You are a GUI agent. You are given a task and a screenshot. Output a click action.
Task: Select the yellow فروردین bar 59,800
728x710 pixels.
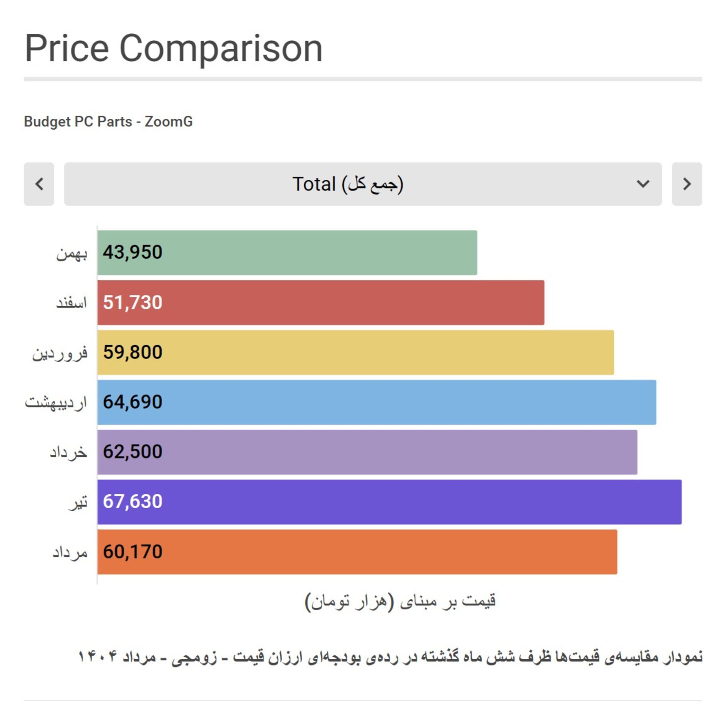[356, 352]
